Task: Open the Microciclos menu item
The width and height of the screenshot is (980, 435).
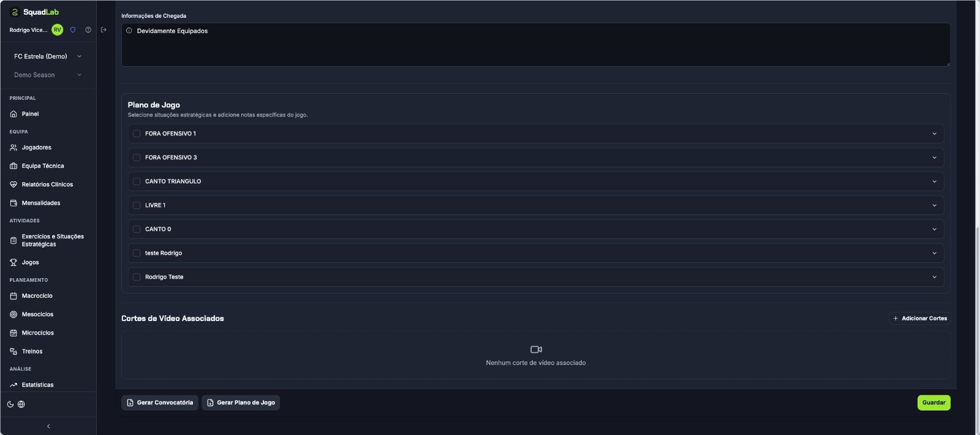Action: pyautogui.click(x=48, y=333)
